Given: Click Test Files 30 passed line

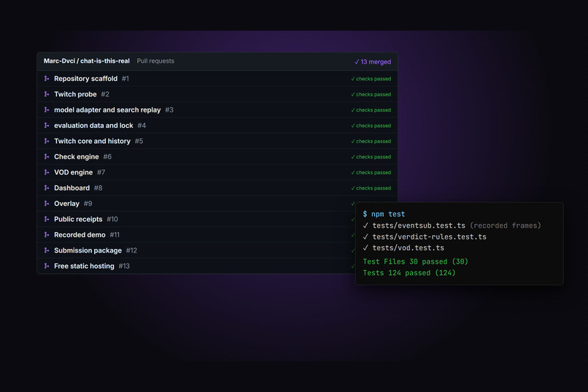Looking at the screenshot, I should point(416,261).
